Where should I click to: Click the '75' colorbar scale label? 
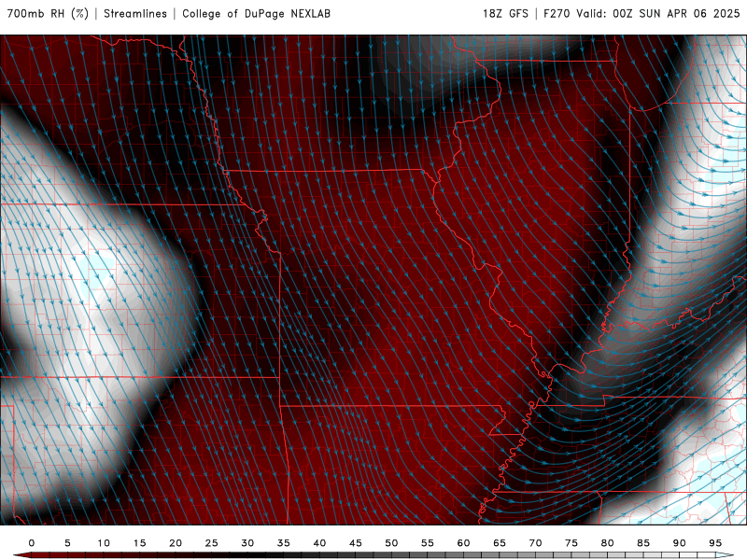pyautogui.click(x=571, y=543)
